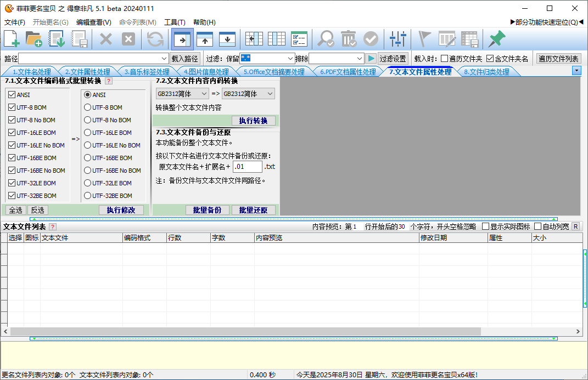Image resolution: width=588 pixels, height=380 pixels.
Task: Enable the 遍历文件夹 checkbox
Action: coord(445,59)
